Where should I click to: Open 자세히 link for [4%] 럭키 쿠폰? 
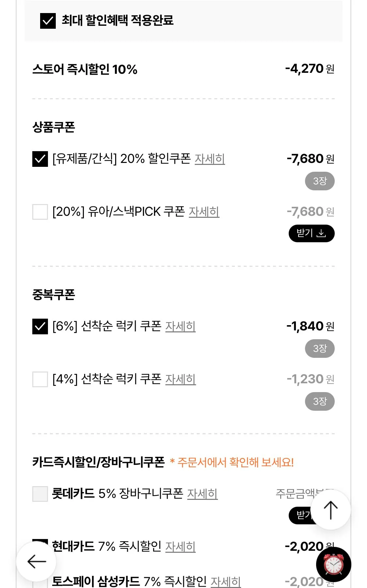[x=180, y=379]
